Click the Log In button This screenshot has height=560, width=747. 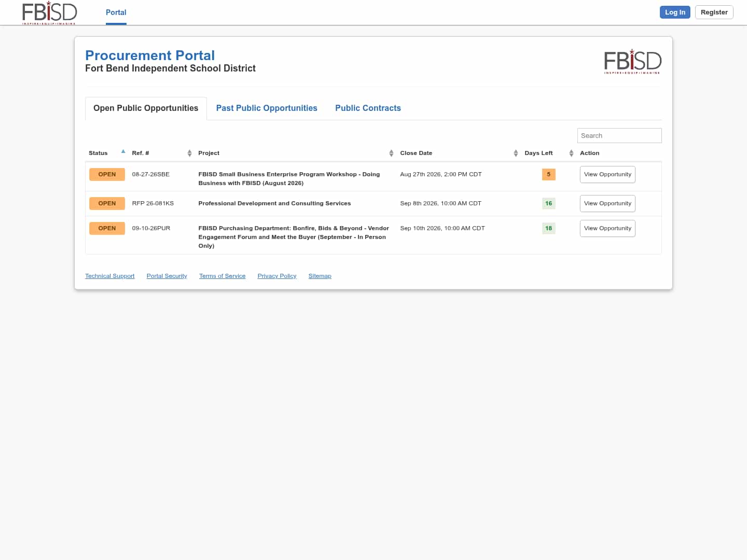(x=675, y=12)
